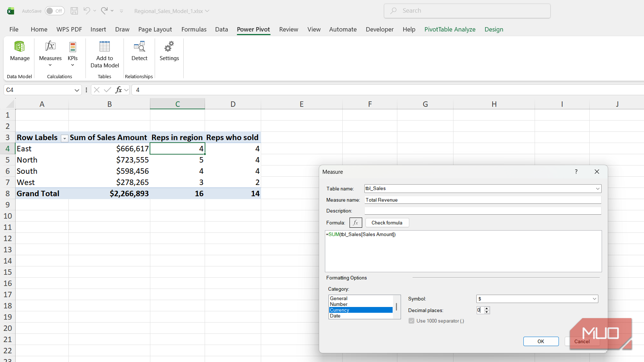The width and height of the screenshot is (644, 362).
Task: Click Check formula button
Action: (x=387, y=223)
